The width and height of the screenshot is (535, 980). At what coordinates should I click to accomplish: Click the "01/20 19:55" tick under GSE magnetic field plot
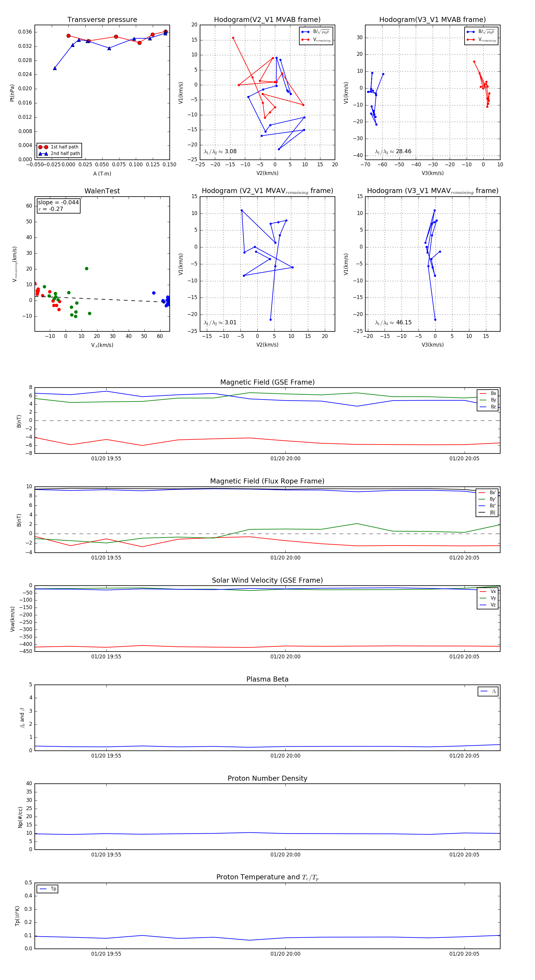pos(106,459)
